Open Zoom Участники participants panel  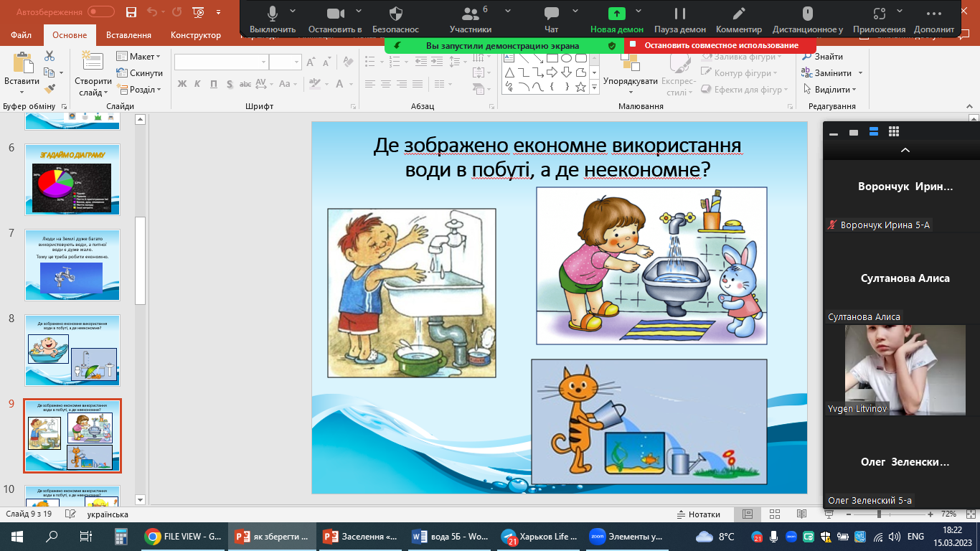point(471,14)
